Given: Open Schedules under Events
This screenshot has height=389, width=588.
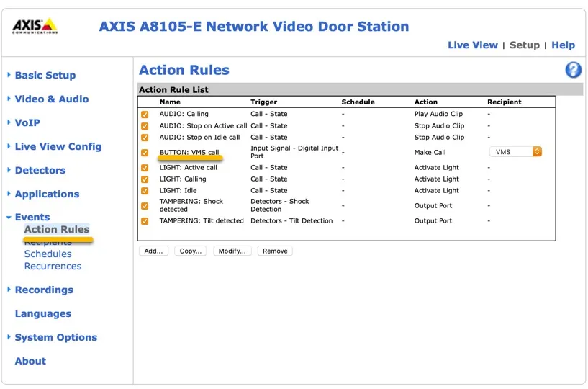Looking at the screenshot, I should point(48,254).
